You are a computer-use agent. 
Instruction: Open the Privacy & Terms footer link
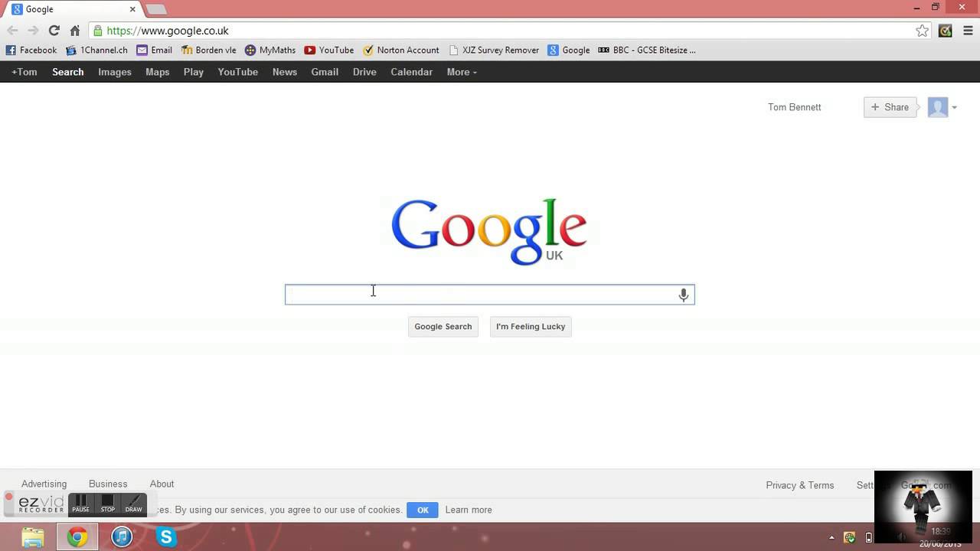click(x=799, y=485)
